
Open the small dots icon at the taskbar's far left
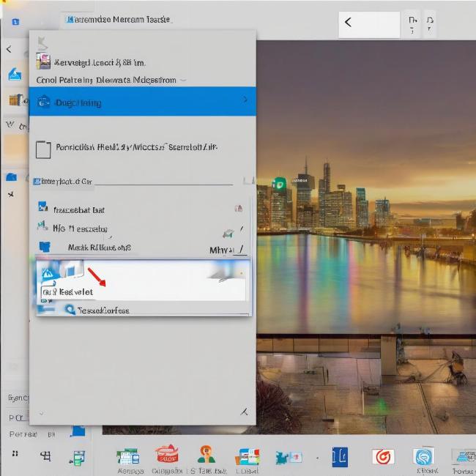(15, 453)
